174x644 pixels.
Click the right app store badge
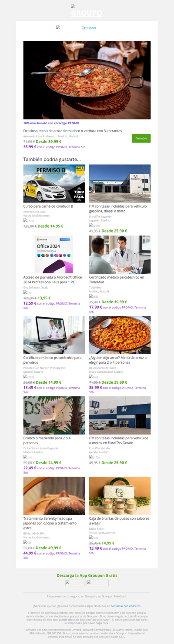97,583
